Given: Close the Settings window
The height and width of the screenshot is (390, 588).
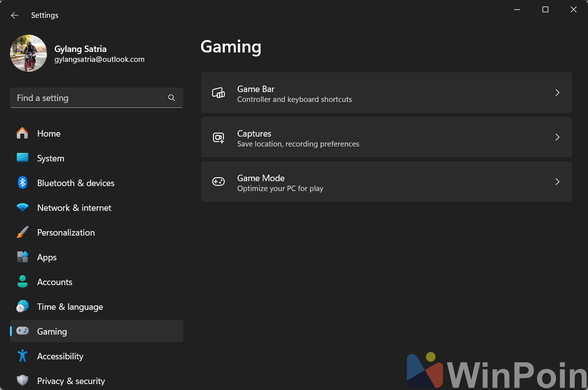Looking at the screenshot, I should [x=573, y=9].
